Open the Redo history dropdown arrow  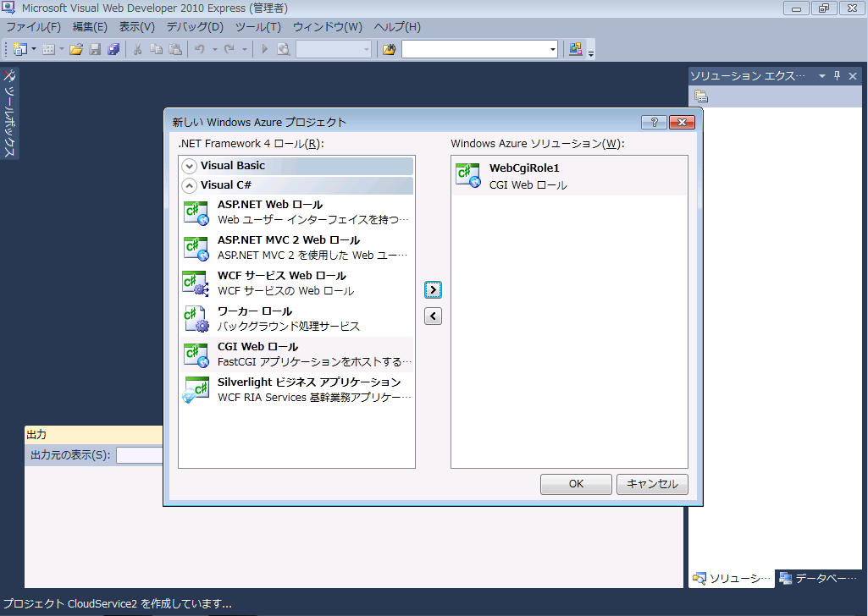pyautogui.click(x=244, y=49)
